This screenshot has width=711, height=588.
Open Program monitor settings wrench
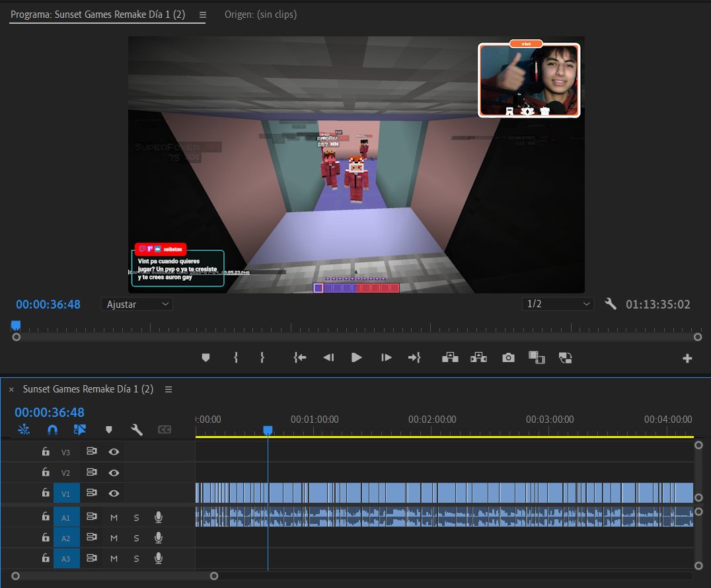coord(611,304)
